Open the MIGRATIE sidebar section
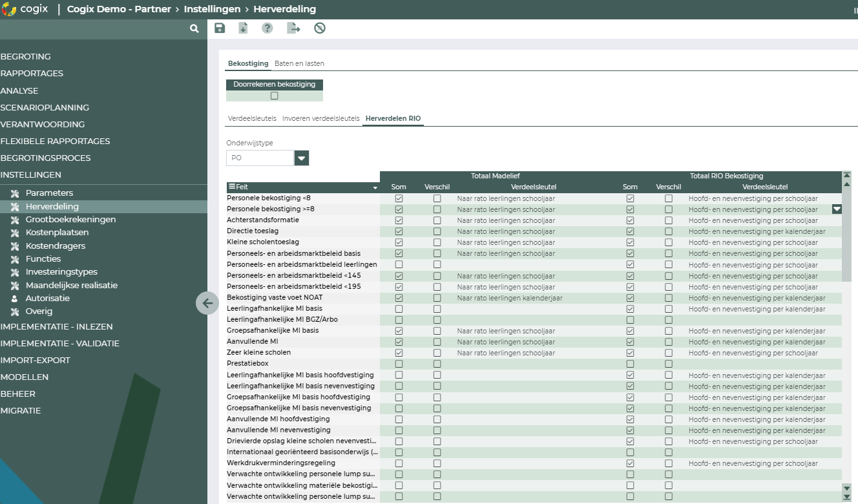This screenshot has height=504, width=858. (x=20, y=411)
